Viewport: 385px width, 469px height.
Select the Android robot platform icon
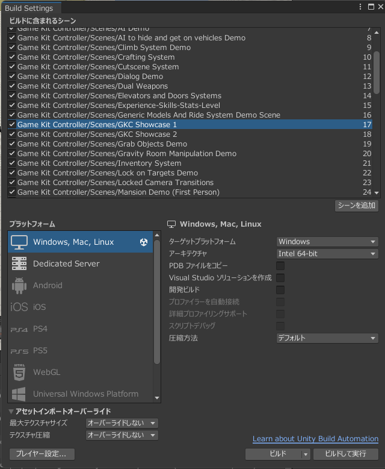[19, 285]
